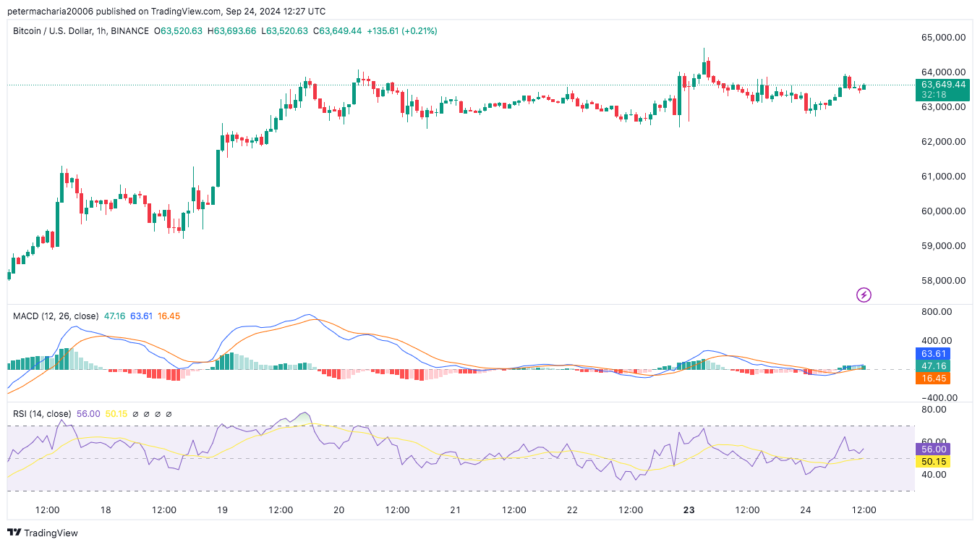
Task: Click date 20 on the time axis
Action: (338, 510)
